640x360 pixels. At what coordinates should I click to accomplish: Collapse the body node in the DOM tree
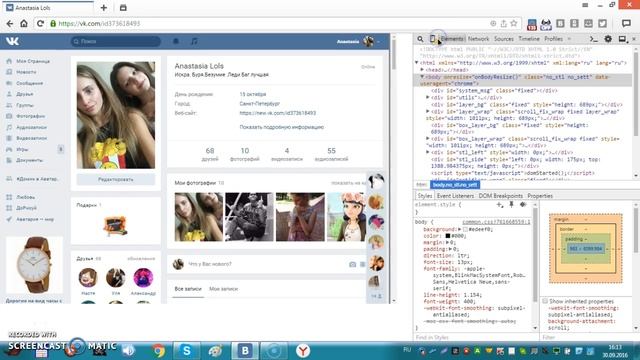(422, 77)
